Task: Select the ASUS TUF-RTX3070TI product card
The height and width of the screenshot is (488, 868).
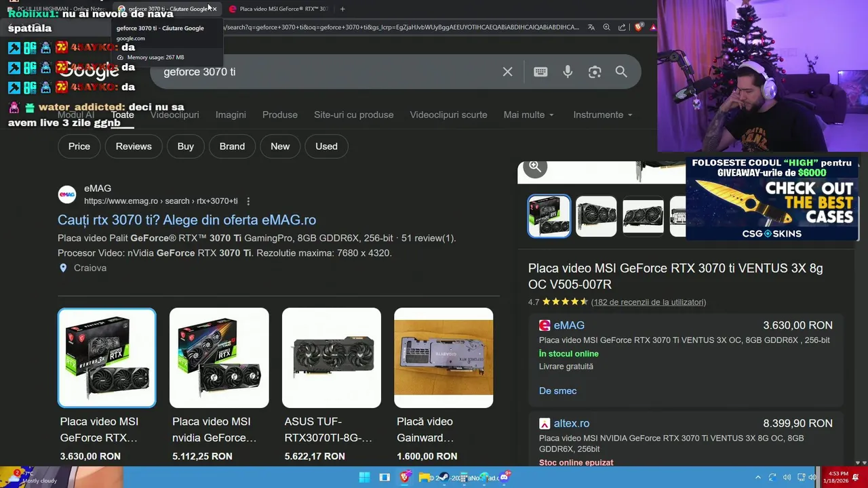Action: tap(332, 385)
